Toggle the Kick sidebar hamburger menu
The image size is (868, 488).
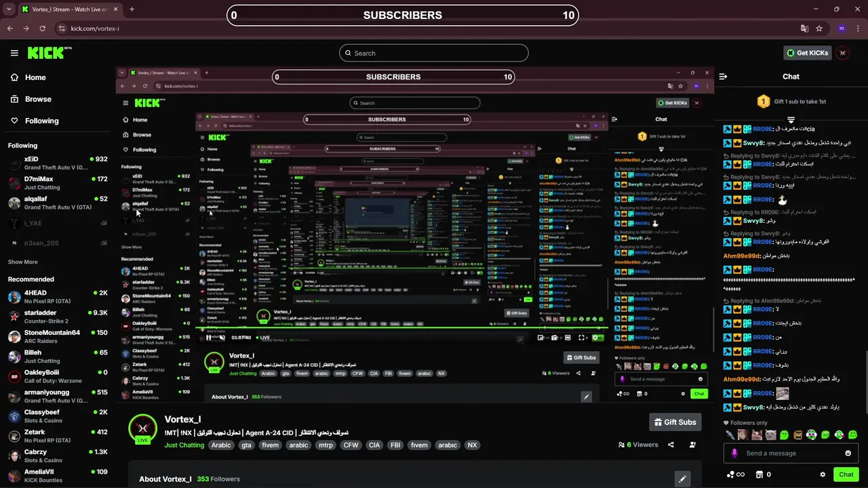click(14, 53)
